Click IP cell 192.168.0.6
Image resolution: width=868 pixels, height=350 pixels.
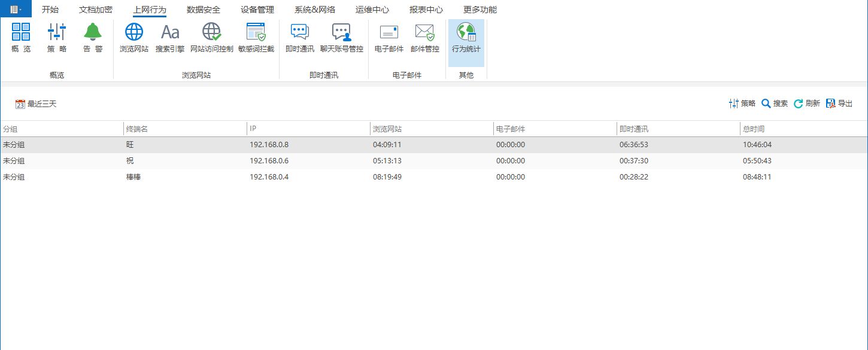(x=269, y=161)
